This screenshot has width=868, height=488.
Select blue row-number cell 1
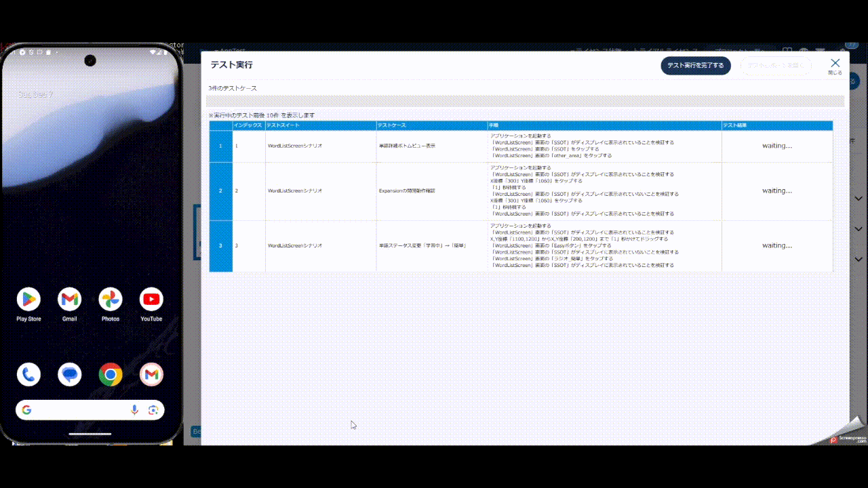[x=220, y=146]
